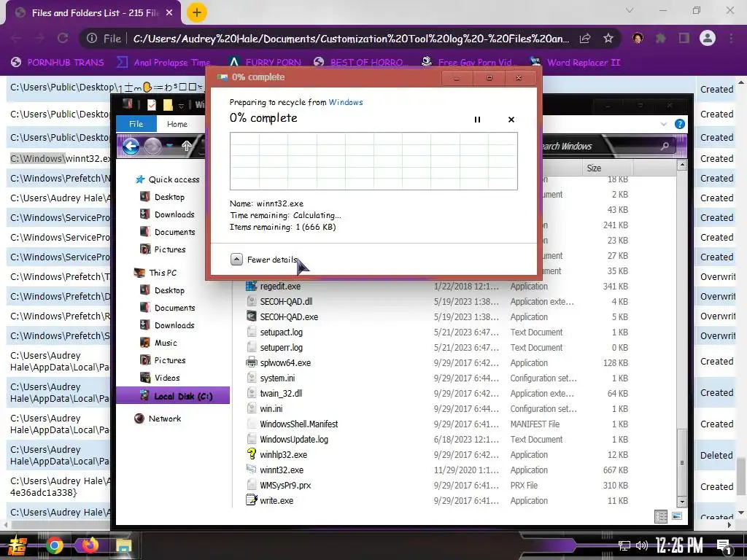Open Word Replacer II bookmark
The image size is (747, 560).
coord(576,63)
